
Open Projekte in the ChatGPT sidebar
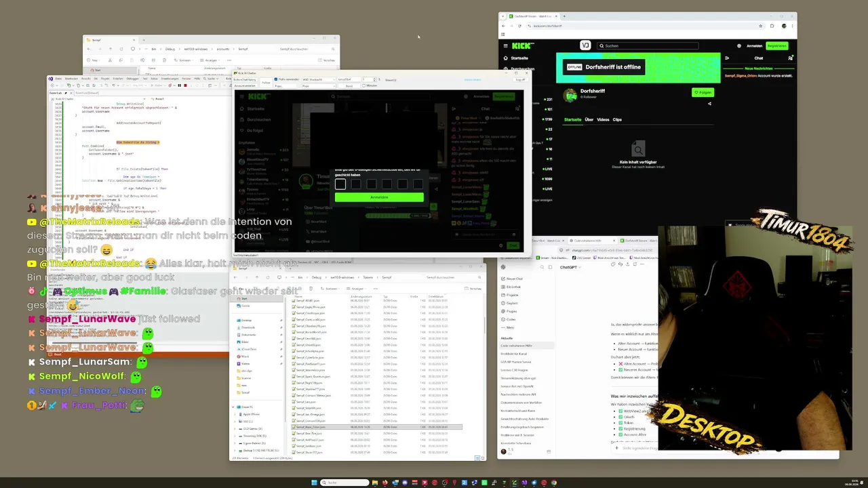click(513, 295)
